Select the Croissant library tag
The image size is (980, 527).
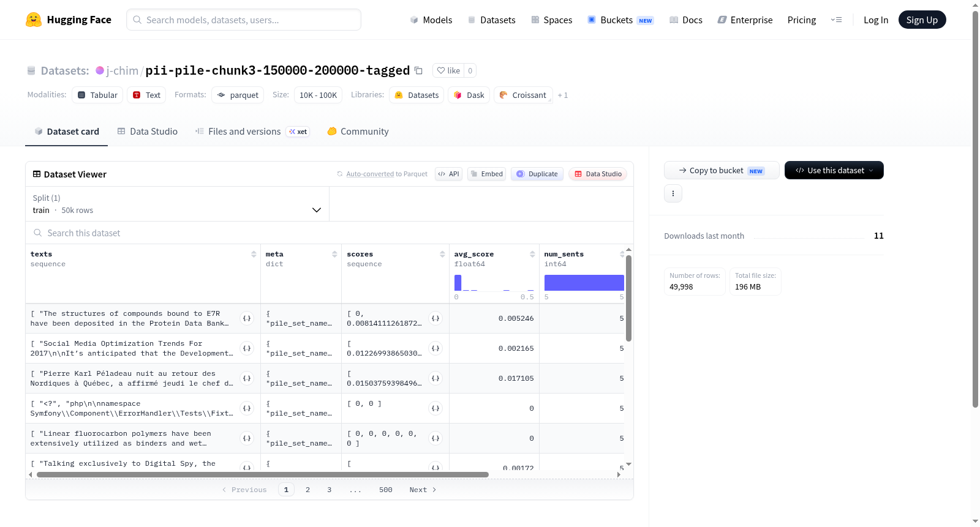pyautogui.click(x=523, y=95)
